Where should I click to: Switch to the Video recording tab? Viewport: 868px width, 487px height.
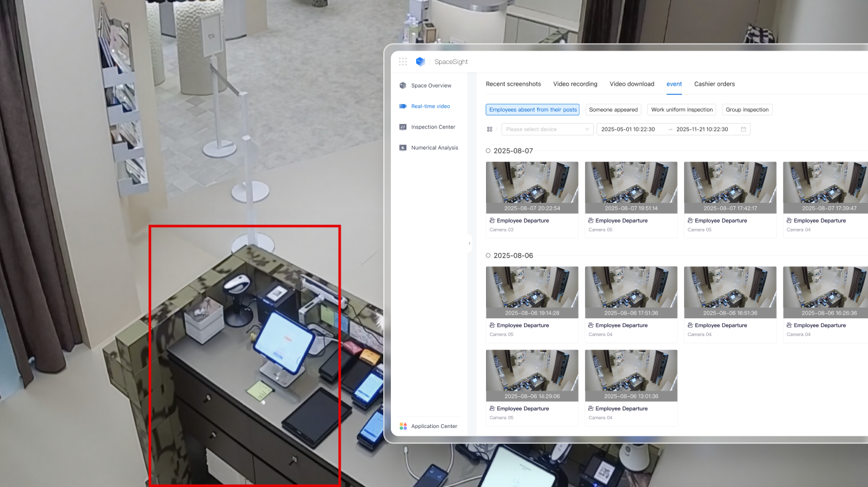point(575,84)
